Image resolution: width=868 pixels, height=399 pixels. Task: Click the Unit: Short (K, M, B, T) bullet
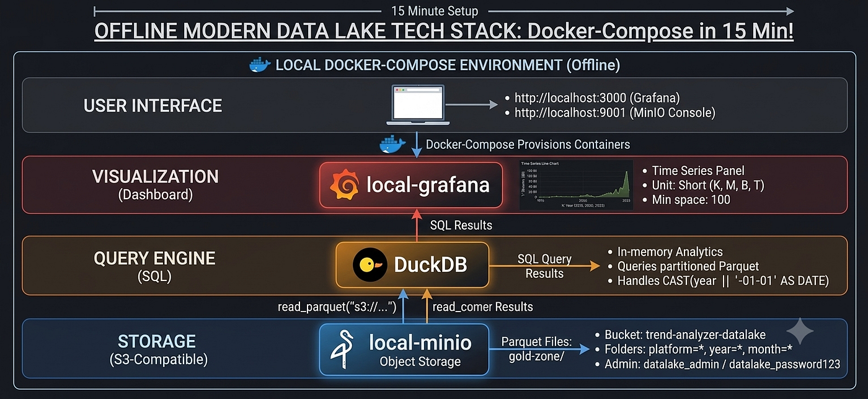[x=707, y=185]
